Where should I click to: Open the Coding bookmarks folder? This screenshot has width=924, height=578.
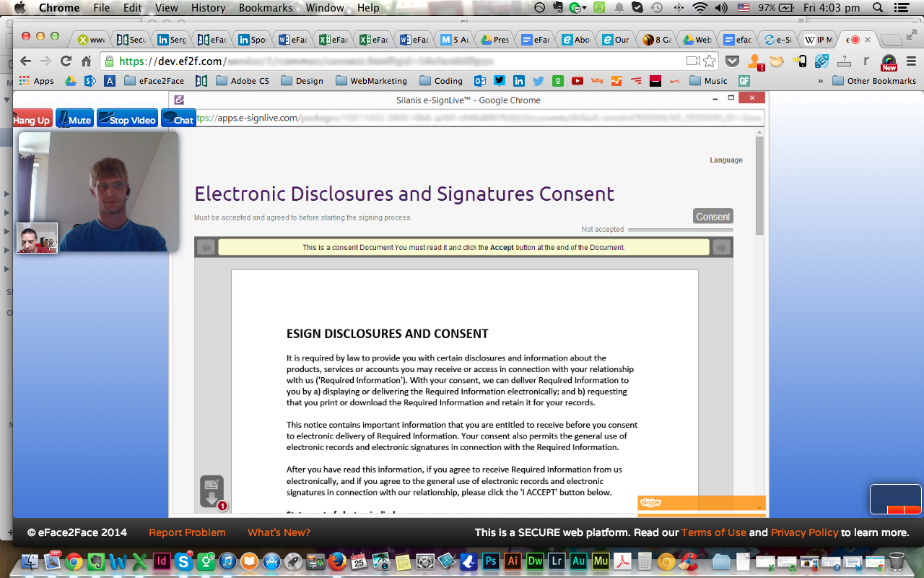tap(441, 81)
